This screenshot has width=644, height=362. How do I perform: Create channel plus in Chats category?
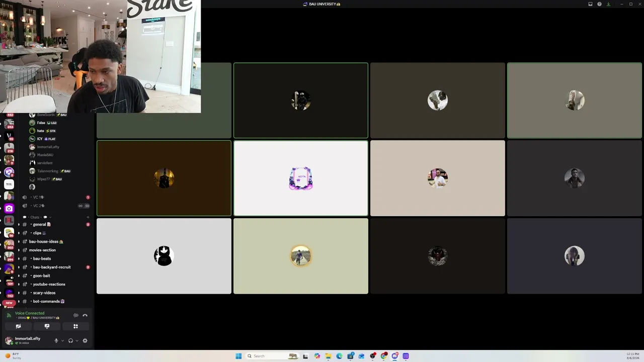pos(88,217)
